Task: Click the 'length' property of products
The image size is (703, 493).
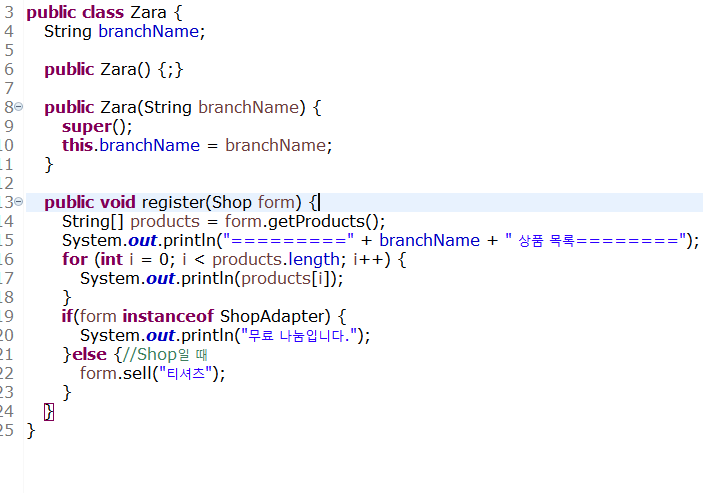Action: tap(314, 259)
